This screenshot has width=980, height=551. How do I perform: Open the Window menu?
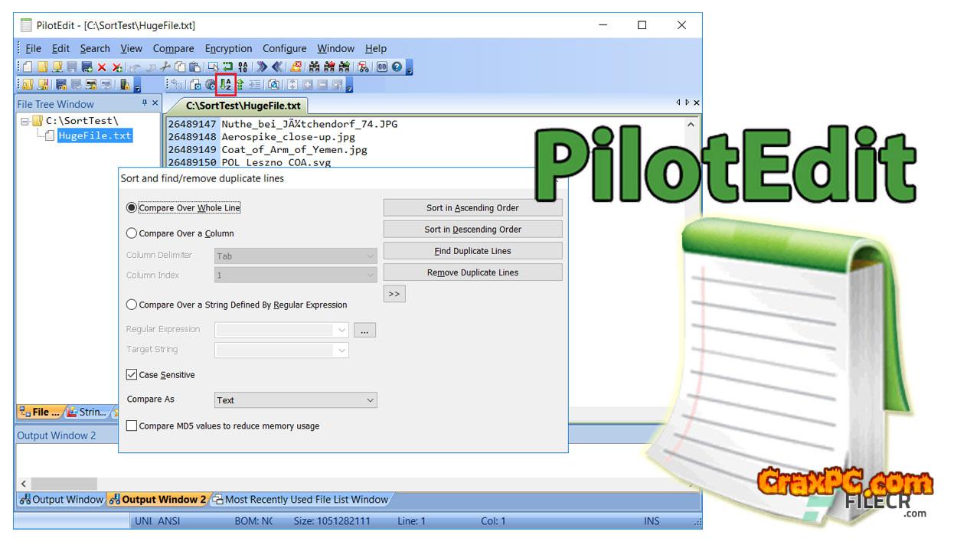point(336,48)
